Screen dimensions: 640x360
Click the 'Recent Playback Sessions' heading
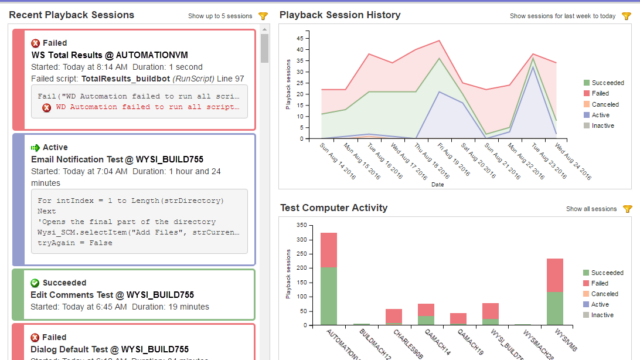pyautogui.click(x=71, y=15)
